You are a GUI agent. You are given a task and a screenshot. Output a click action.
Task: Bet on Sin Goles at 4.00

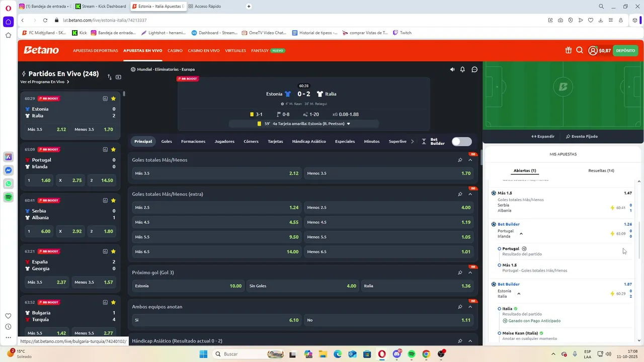[302, 286]
